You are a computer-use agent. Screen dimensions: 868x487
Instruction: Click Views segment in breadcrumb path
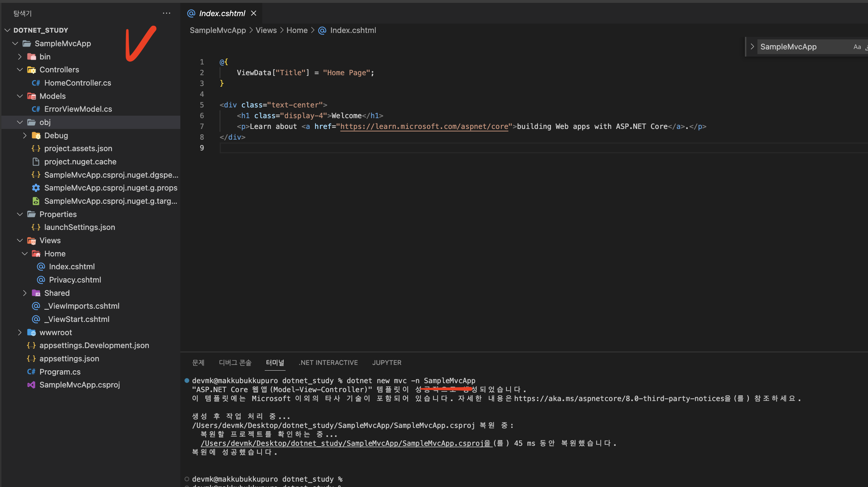pyautogui.click(x=266, y=30)
